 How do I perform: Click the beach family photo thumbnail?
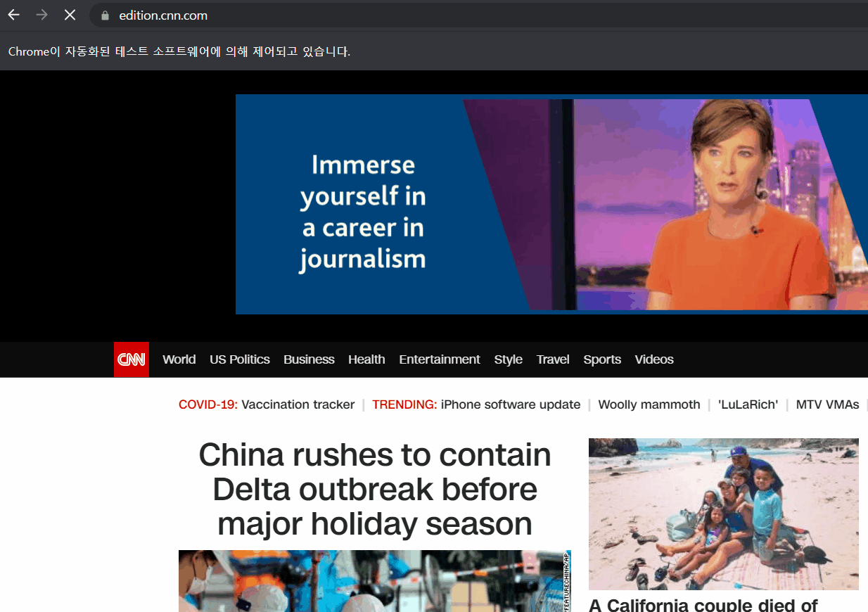(724, 514)
